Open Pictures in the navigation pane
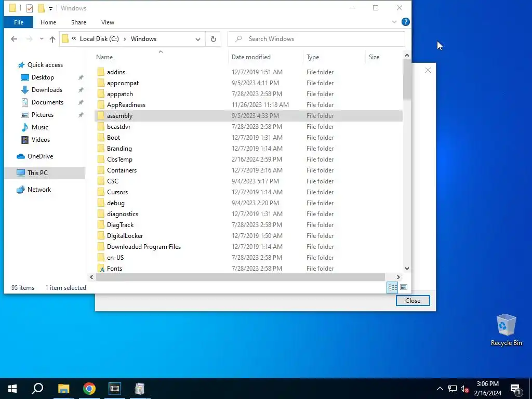Screen dimensions: 532x399 (43, 115)
